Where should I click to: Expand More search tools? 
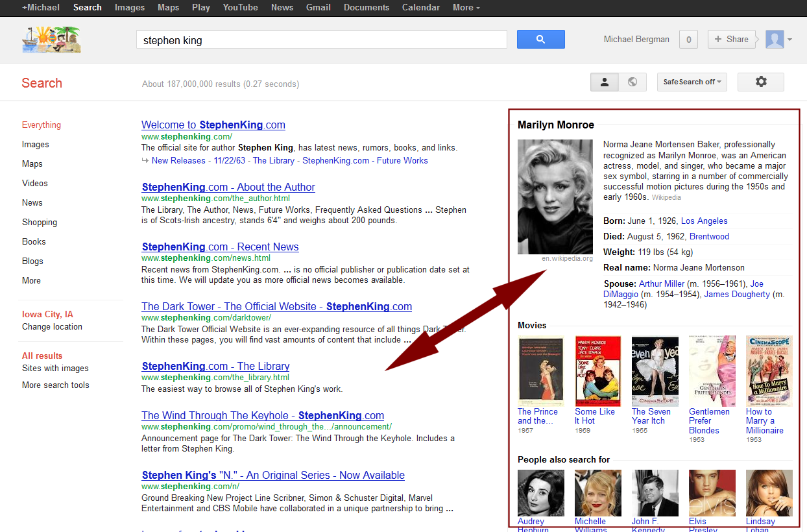pos(56,385)
